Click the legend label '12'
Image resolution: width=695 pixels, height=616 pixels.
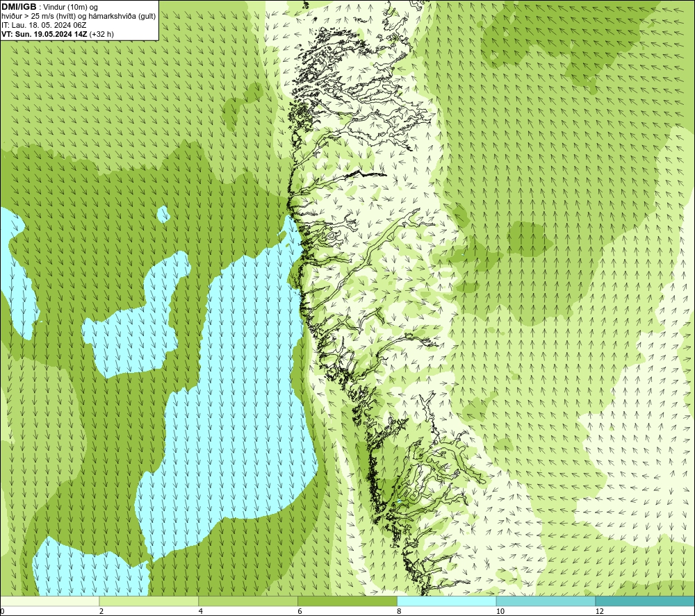(599, 611)
